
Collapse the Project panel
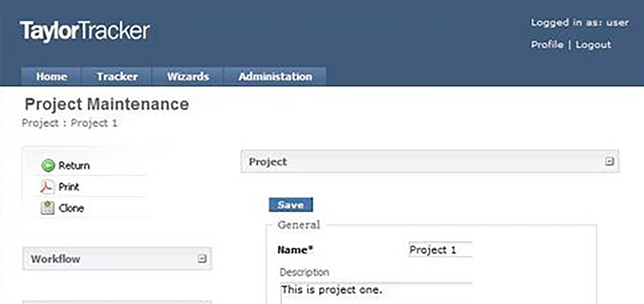tap(609, 161)
